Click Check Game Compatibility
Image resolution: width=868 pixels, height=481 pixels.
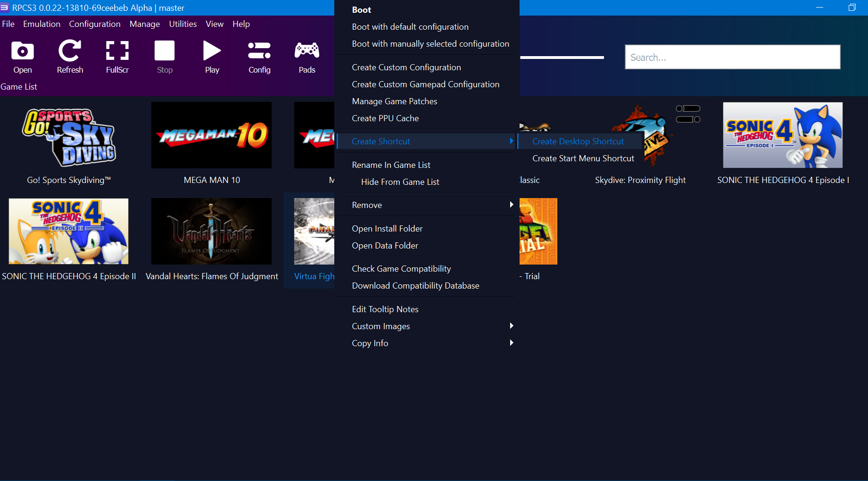401,268
